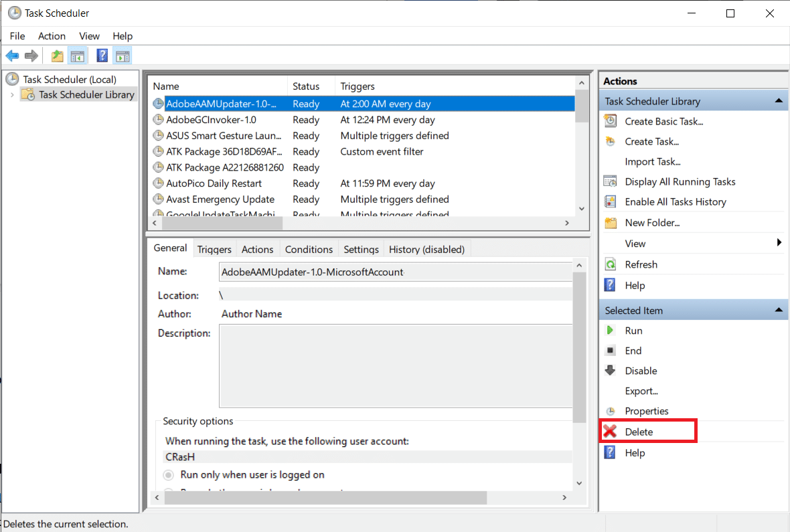Click the green Run icon

click(610, 331)
